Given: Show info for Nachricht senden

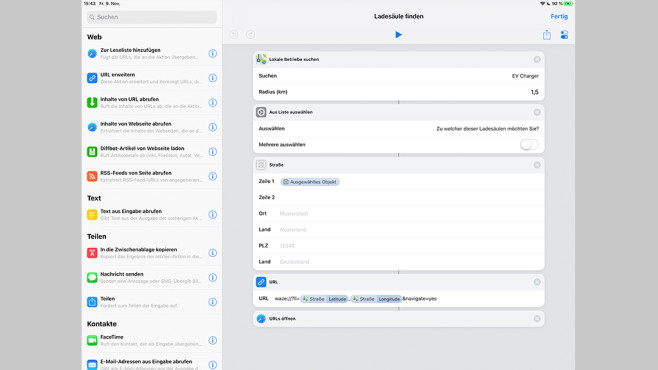Looking at the screenshot, I should [x=213, y=277].
